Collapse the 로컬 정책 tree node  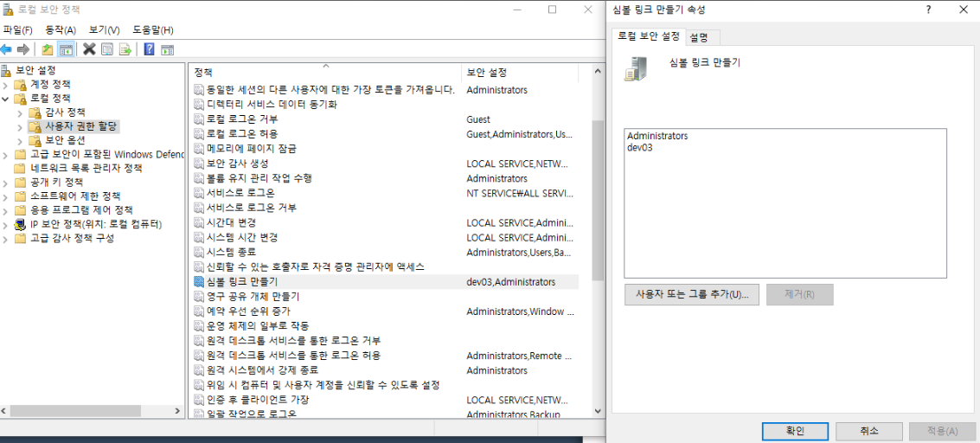6,99
